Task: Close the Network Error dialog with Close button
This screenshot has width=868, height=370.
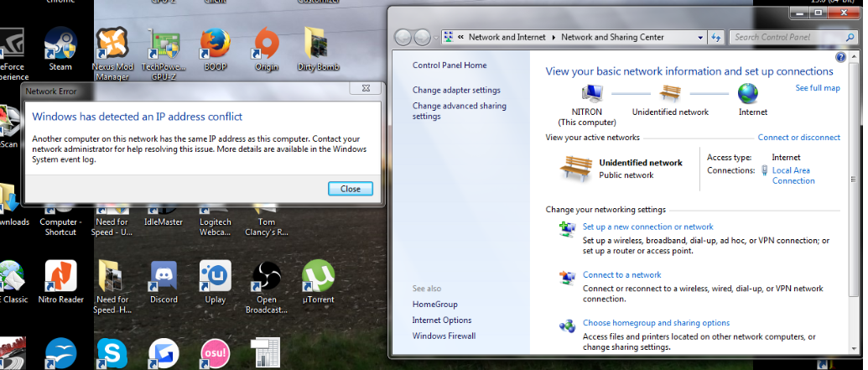Action: point(351,189)
